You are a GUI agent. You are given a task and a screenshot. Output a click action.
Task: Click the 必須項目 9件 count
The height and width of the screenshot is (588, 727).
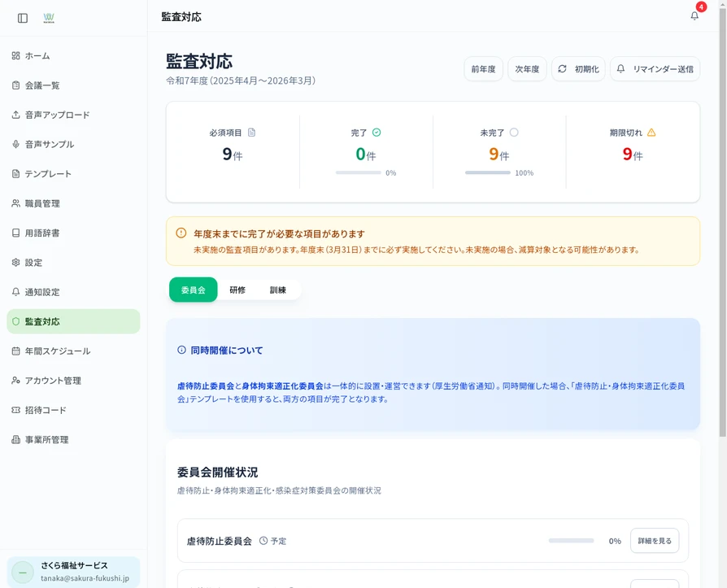tap(233, 154)
